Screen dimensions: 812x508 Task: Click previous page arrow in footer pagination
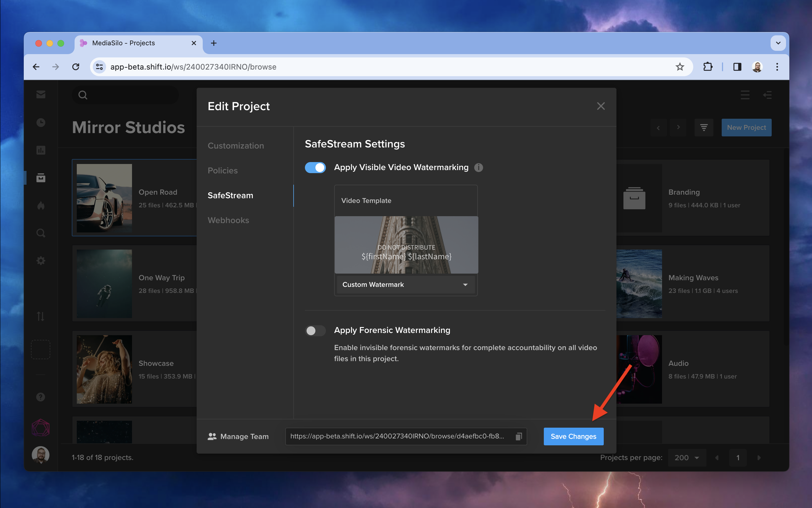click(717, 457)
